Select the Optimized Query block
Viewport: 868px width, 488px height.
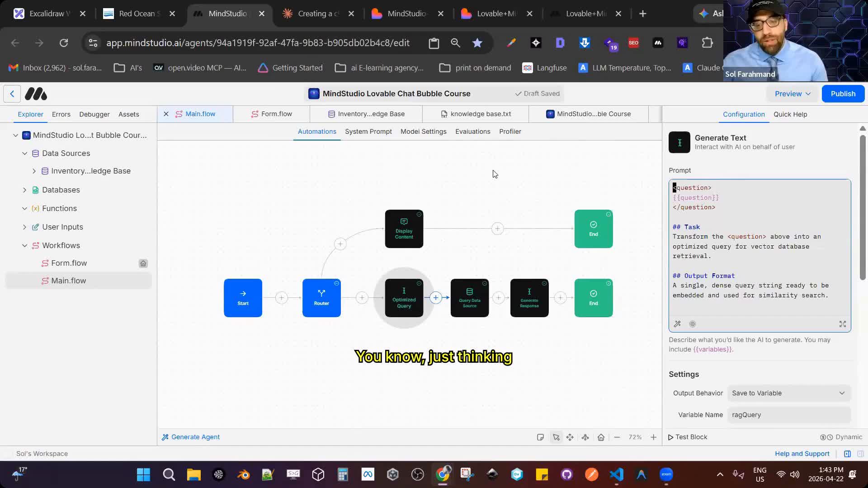(x=404, y=298)
